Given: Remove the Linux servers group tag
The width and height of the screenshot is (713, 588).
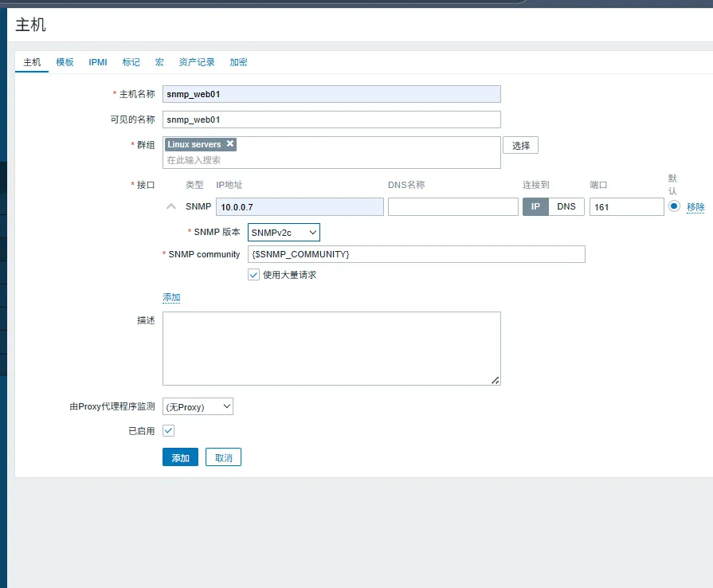Looking at the screenshot, I should click(x=230, y=144).
